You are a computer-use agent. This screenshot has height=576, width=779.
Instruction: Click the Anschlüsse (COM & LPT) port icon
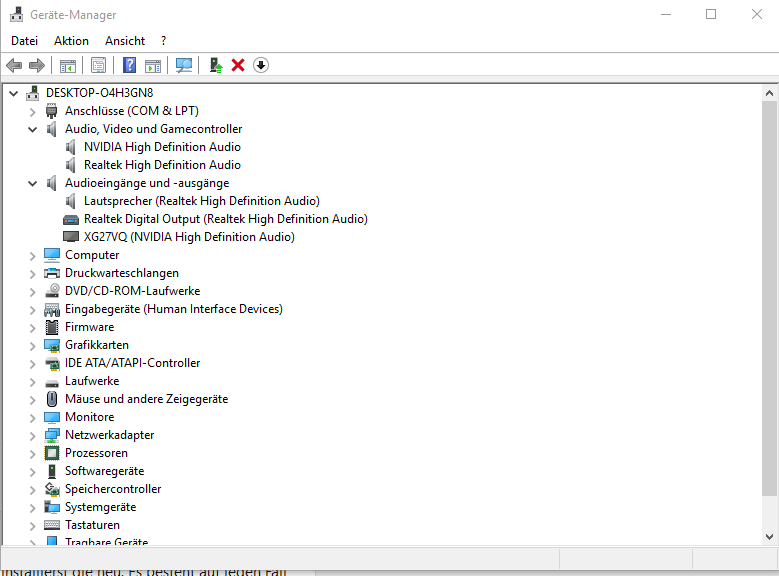pyautogui.click(x=52, y=111)
